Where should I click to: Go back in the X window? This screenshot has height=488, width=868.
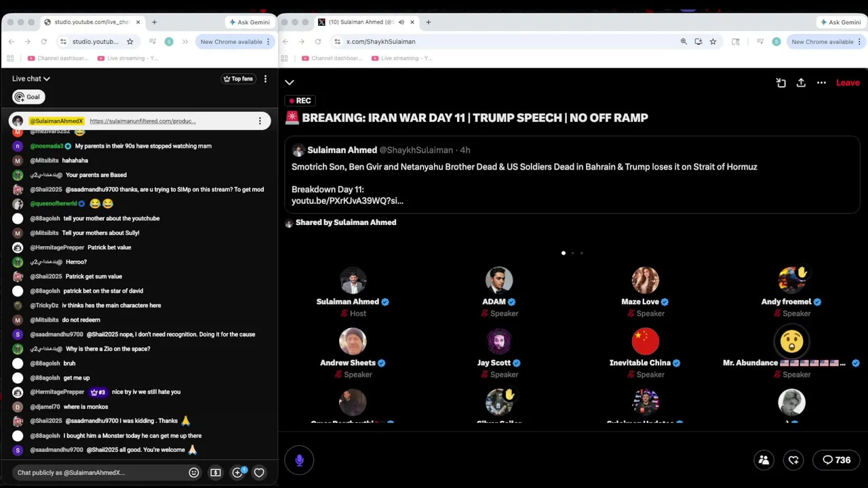[285, 41]
